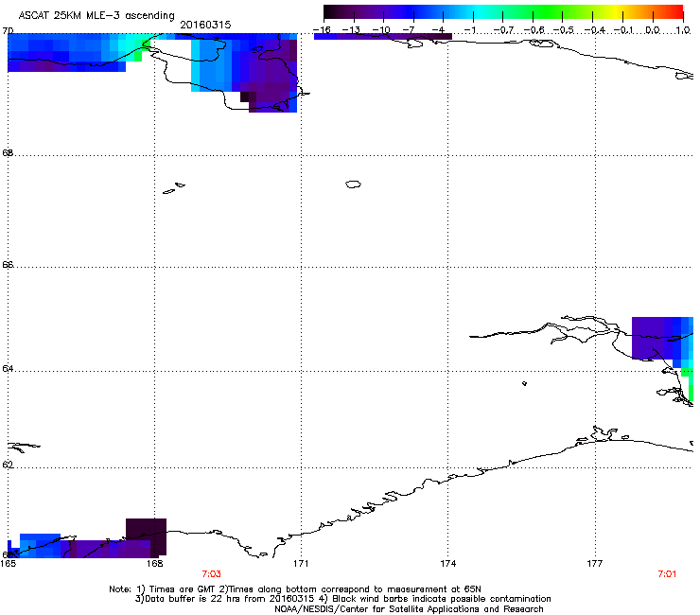Click the -4 color bar label
The height and width of the screenshot is (615, 700).
click(439, 30)
